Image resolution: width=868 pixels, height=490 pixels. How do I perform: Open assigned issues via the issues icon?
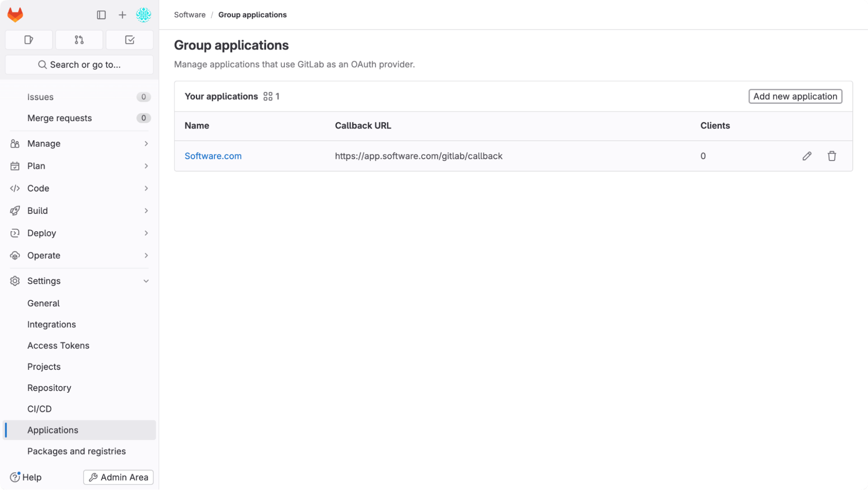28,39
